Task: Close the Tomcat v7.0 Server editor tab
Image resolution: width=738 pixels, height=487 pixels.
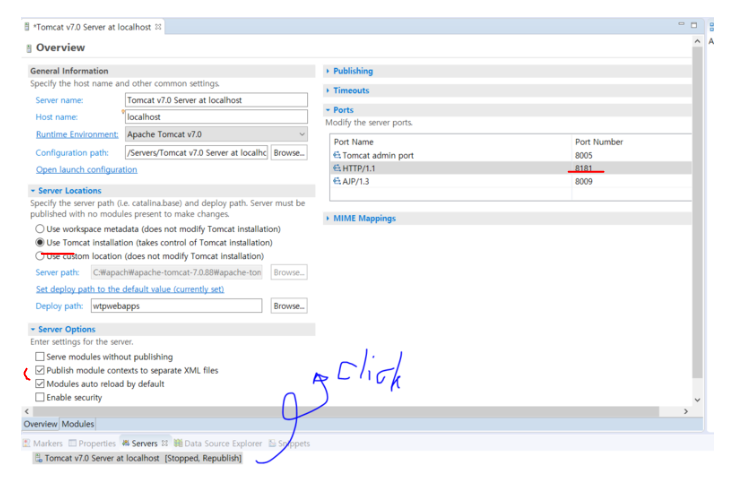Action: [x=158, y=27]
